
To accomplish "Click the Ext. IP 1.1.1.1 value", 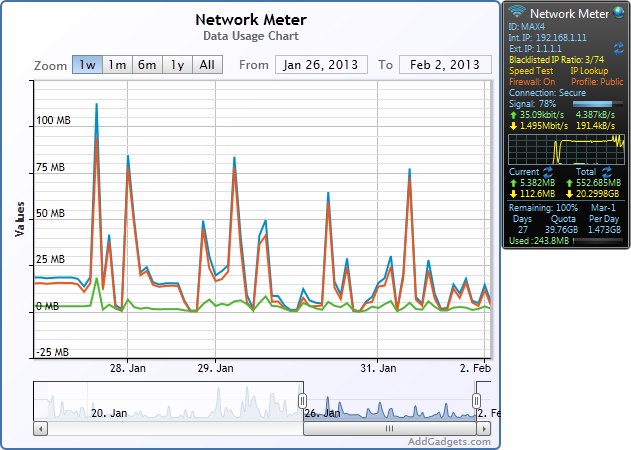I will [549, 49].
